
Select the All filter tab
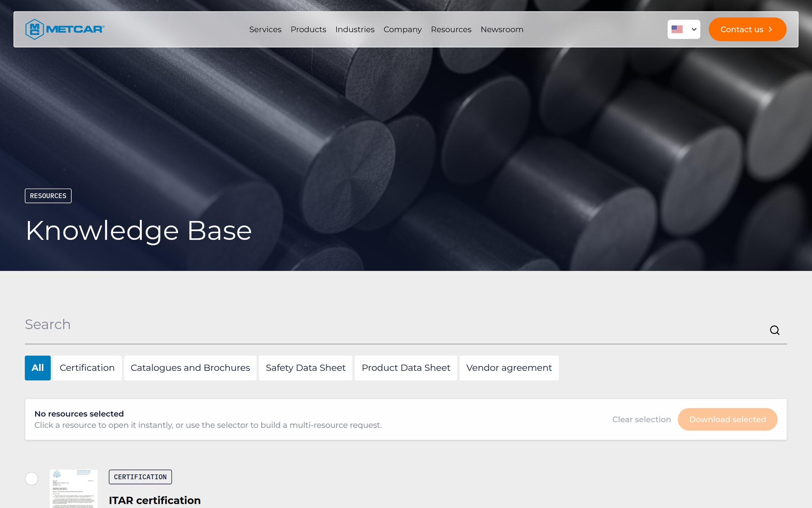[38, 368]
